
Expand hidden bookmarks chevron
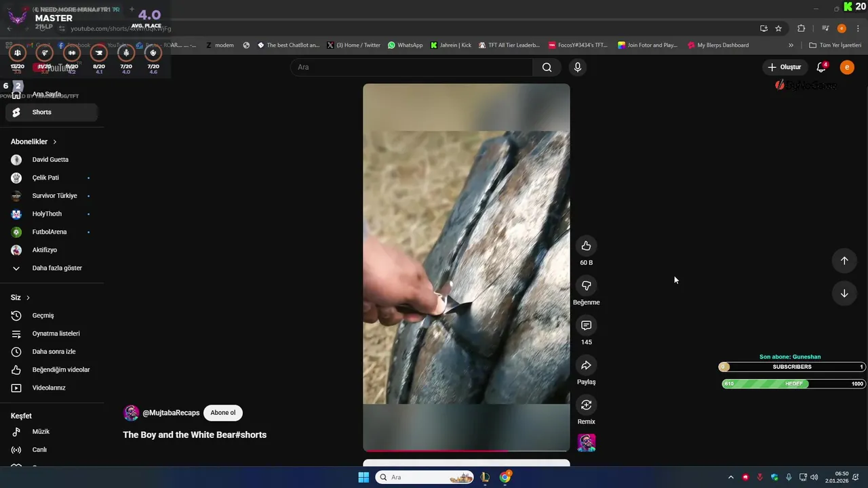tap(791, 45)
